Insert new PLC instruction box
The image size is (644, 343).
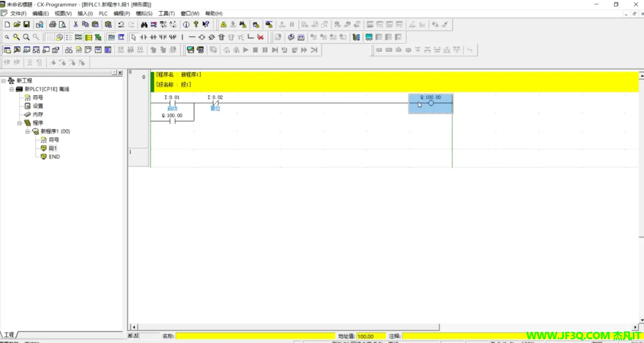coord(221,37)
